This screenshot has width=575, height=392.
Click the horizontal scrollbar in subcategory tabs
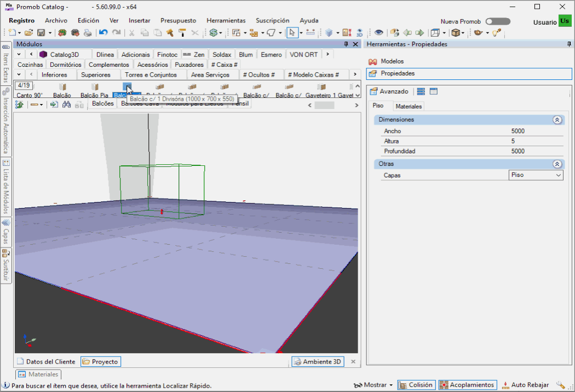[325, 105]
